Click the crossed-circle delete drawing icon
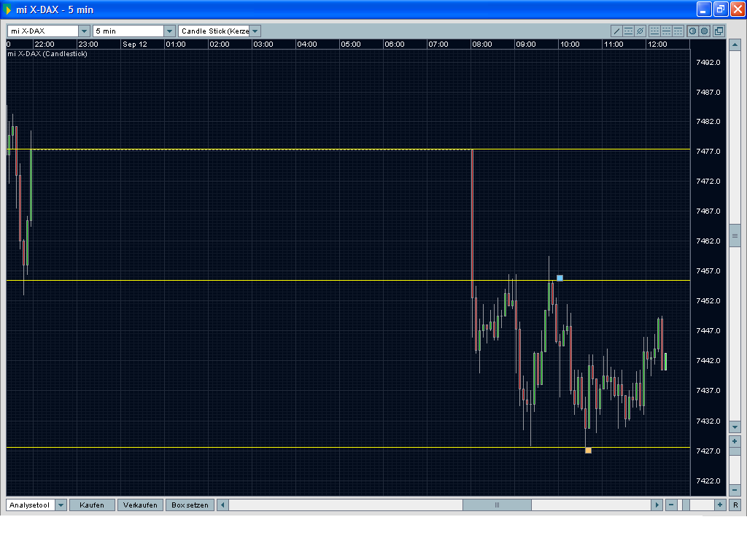The image size is (747, 560). (x=640, y=31)
